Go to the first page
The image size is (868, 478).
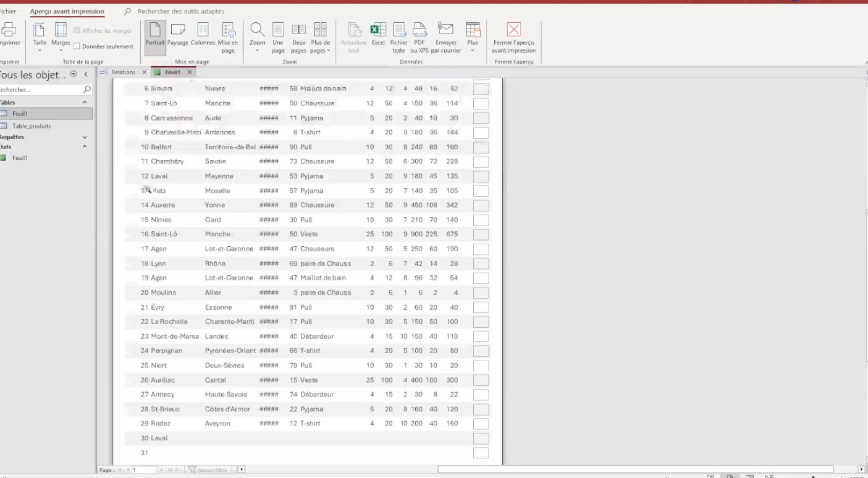point(121,470)
